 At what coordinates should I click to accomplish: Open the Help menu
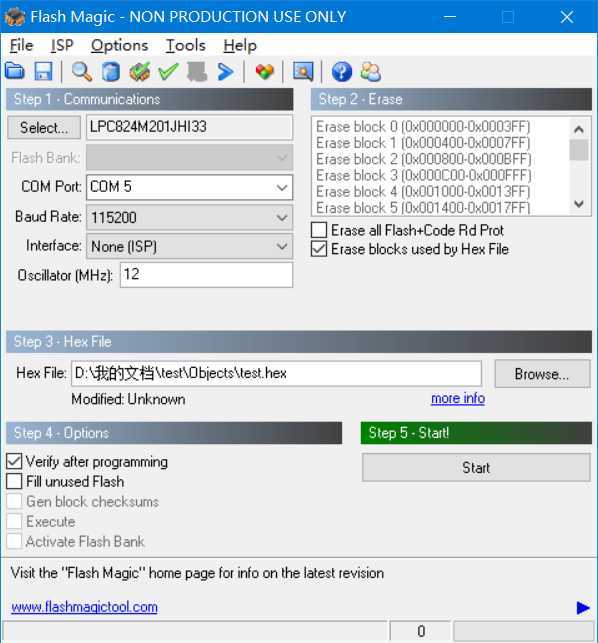240,45
